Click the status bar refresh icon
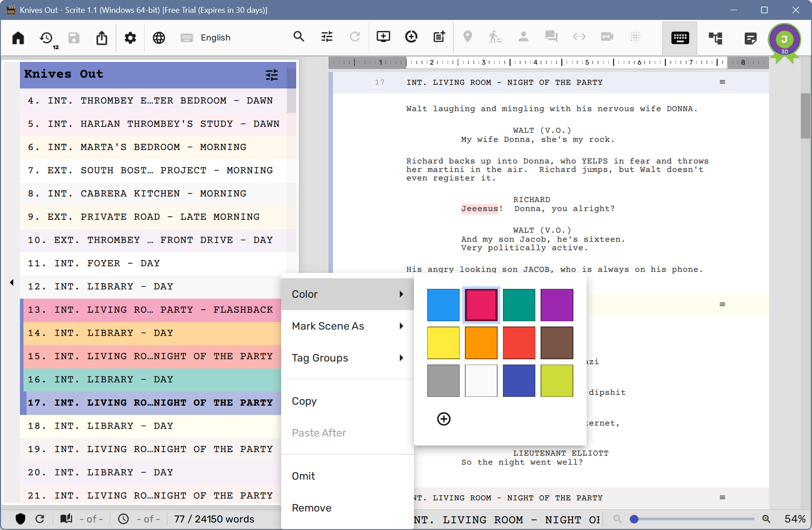The height and width of the screenshot is (530, 812). tap(40, 518)
